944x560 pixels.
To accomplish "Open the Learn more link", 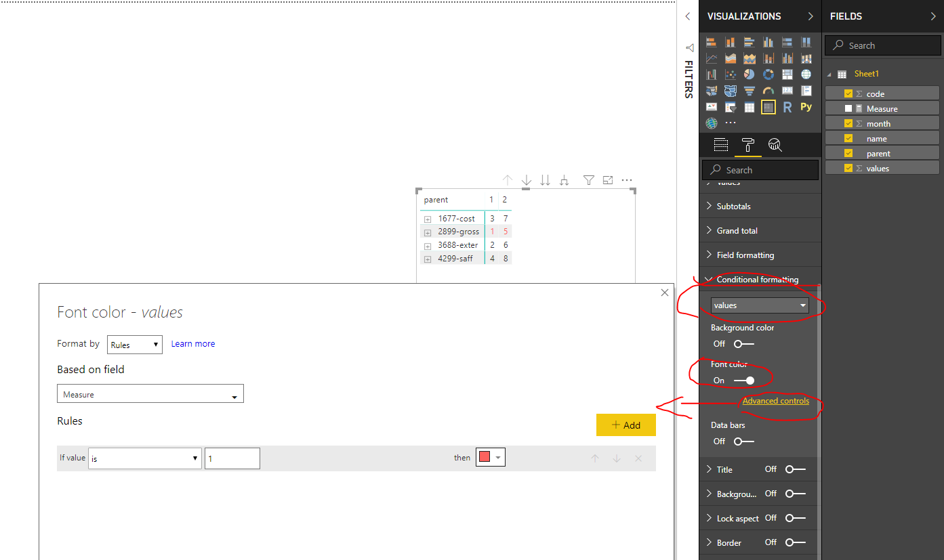I will [193, 344].
